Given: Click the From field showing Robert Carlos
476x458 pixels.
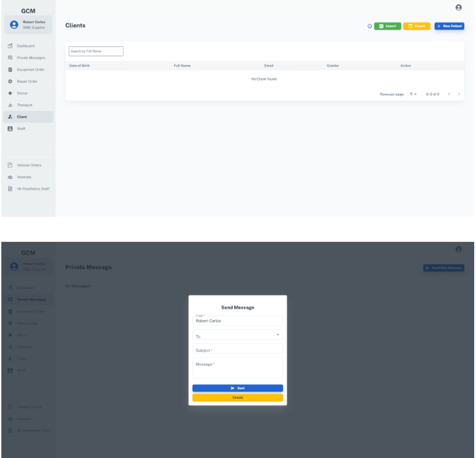Looking at the screenshot, I should [238, 321].
